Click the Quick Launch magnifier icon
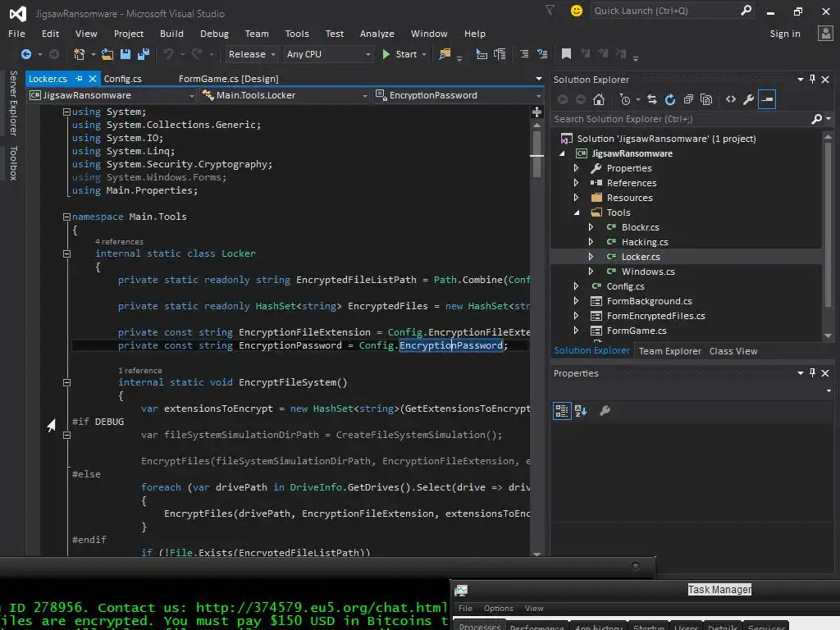840x630 pixels. point(746,11)
